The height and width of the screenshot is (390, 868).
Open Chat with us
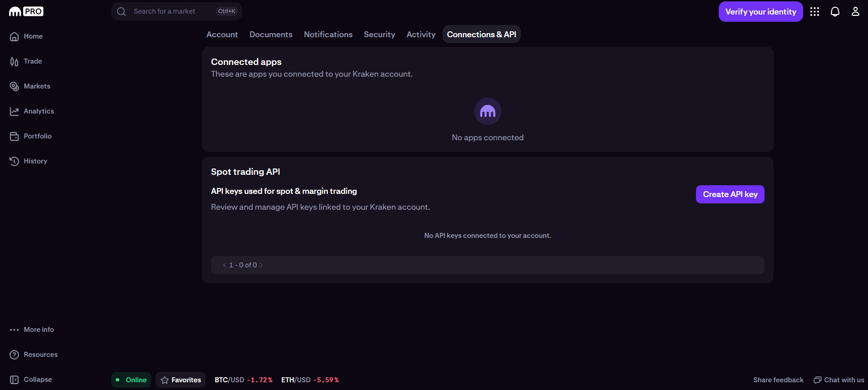[839, 380]
